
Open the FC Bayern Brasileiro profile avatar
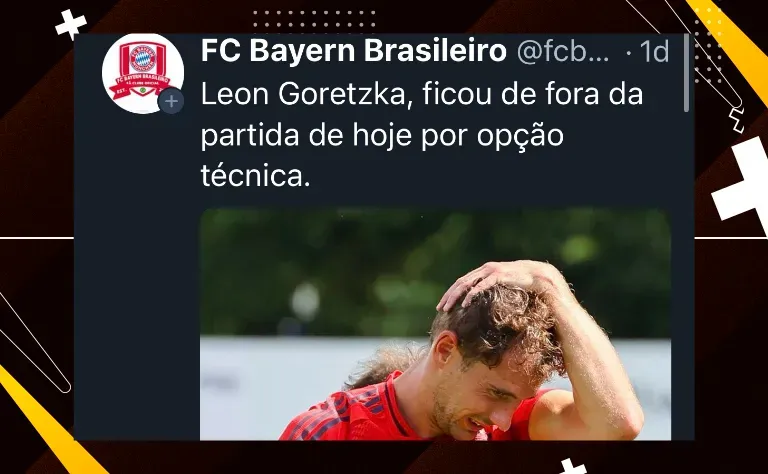click(x=143, y=73)
